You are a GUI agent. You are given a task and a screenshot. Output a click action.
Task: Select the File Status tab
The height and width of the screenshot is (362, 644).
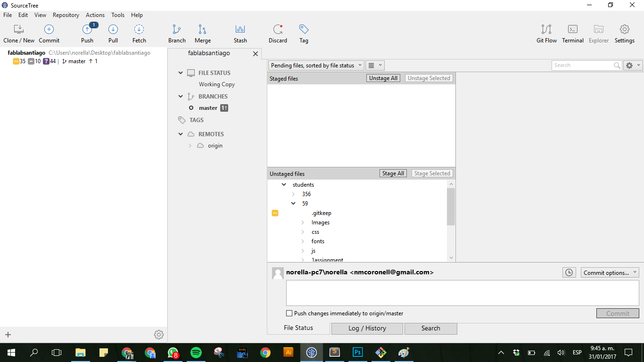pyautogui.click(x=298, y=328)
